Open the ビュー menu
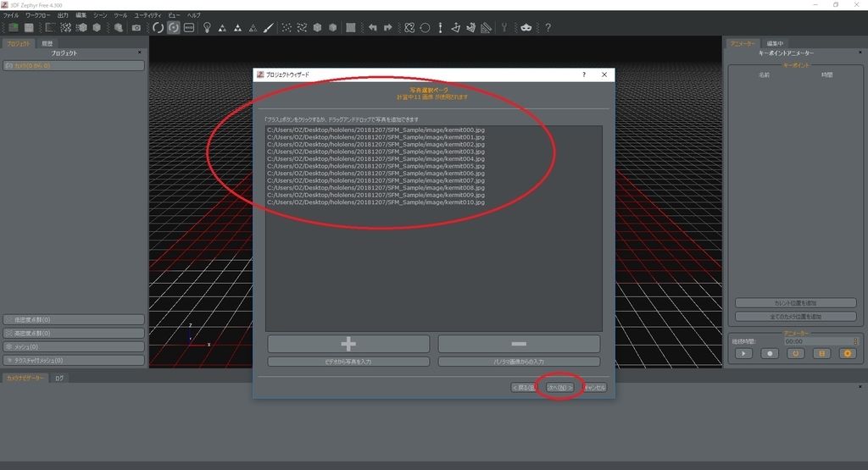The width and height of the screenshot is (868, 470). click(x=174, y=15)
